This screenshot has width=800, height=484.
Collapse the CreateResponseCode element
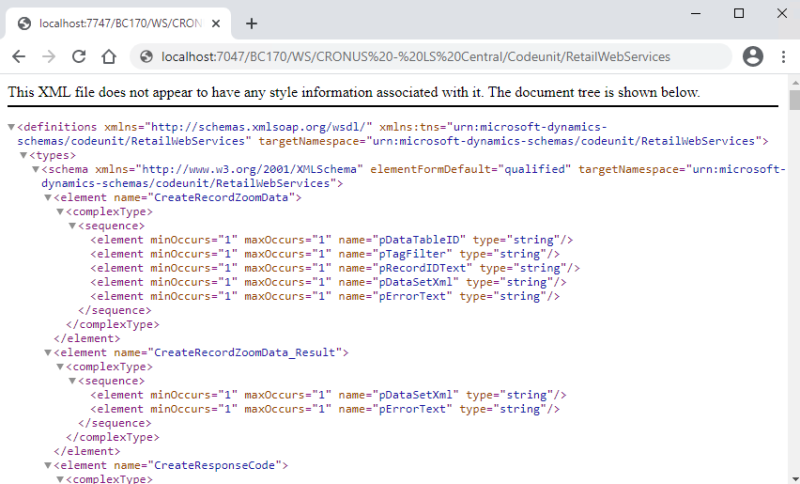(x=49, y=466)
